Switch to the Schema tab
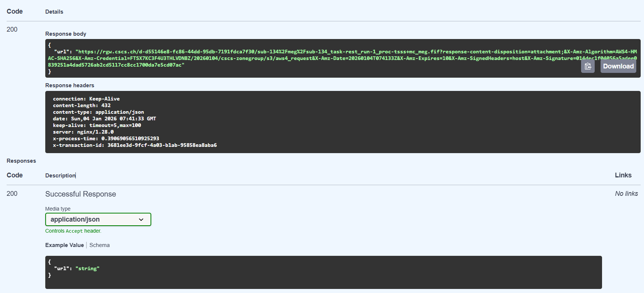Screen dimensions: 644x293 click(99, 245)
